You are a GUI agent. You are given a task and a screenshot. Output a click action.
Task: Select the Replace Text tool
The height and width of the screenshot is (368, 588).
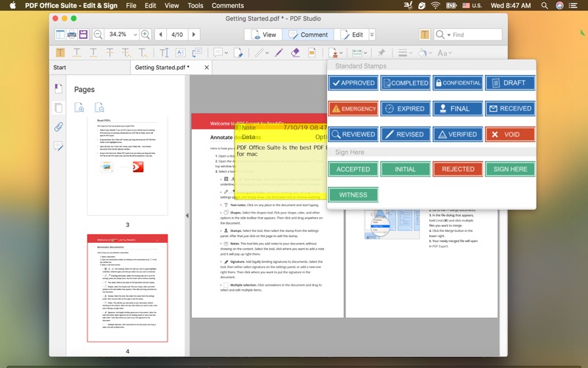click(126, 52)
